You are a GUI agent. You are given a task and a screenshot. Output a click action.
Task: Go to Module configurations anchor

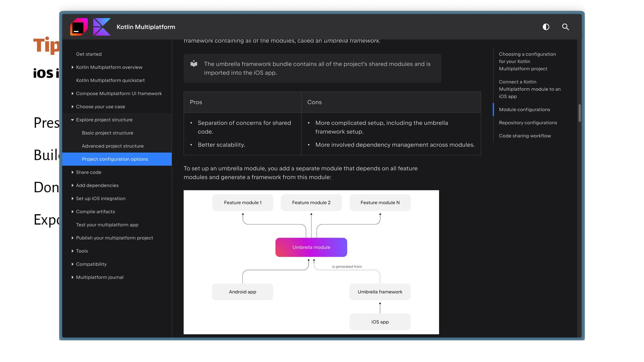point(524,110)
